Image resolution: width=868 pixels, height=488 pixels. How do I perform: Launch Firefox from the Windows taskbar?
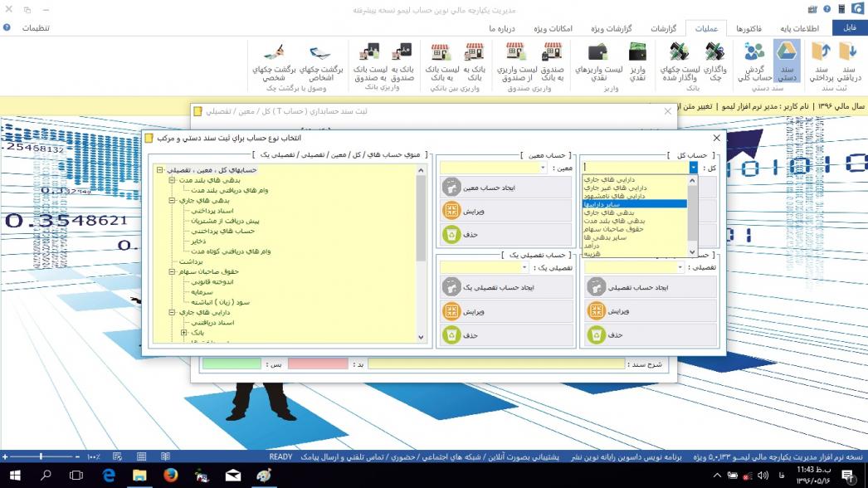pos(171,476)
